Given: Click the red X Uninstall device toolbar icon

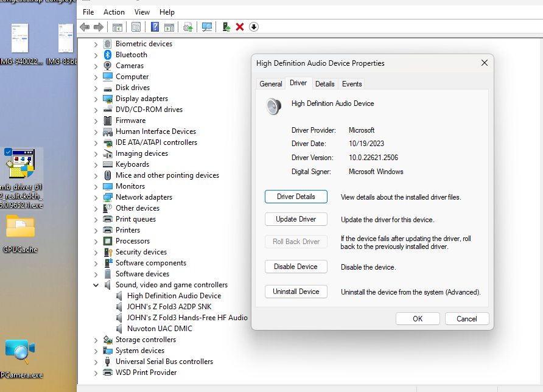Looking at the screenshot, I should (x=240, y=27).
